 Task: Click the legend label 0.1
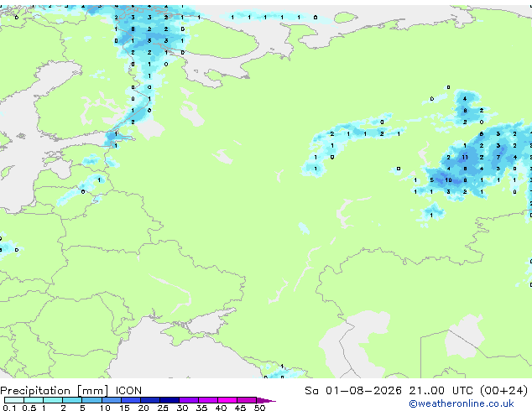(9, 408)
